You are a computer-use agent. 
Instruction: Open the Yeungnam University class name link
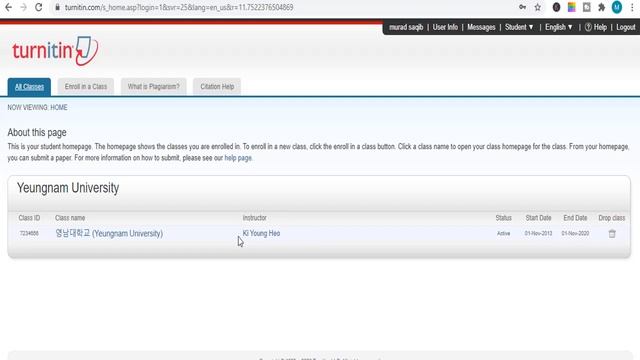tap(109, 233)
